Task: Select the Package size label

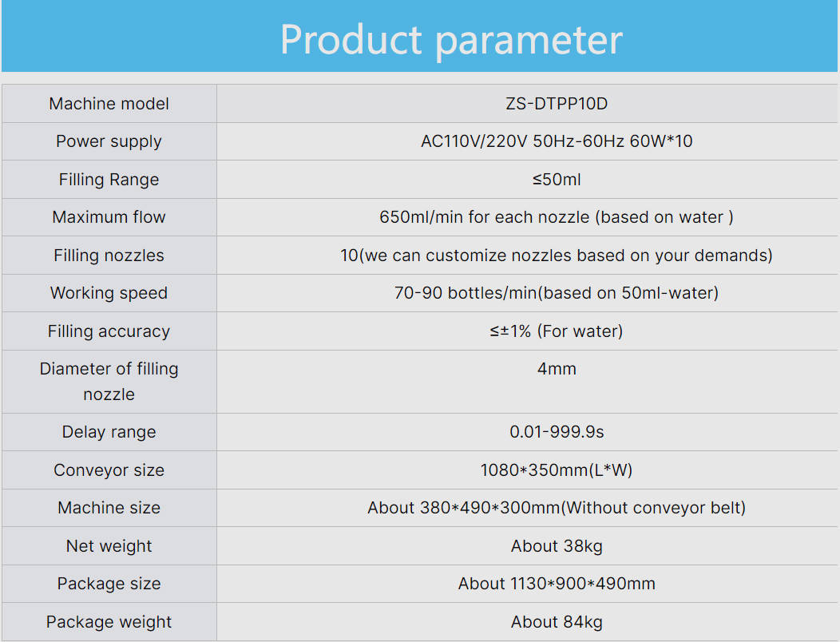Action: click(109, 584)
